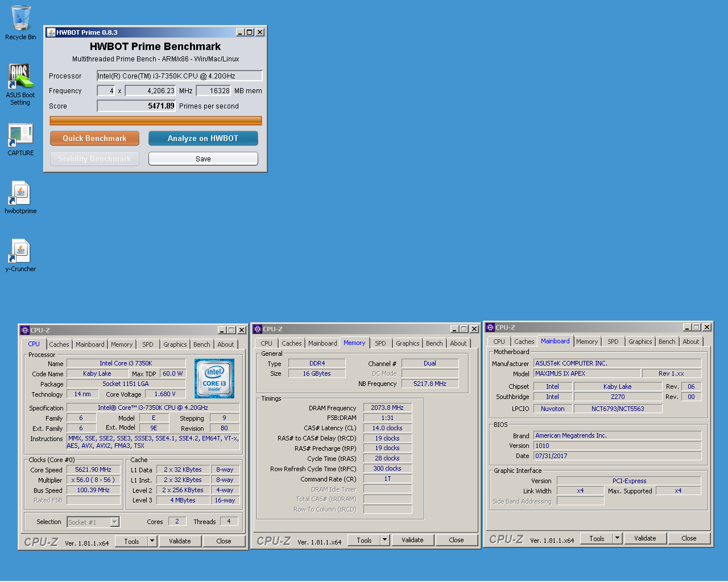
Task: Select Code Name value Kaby Lake in CPU window
Action: click(x=97, y=373)
